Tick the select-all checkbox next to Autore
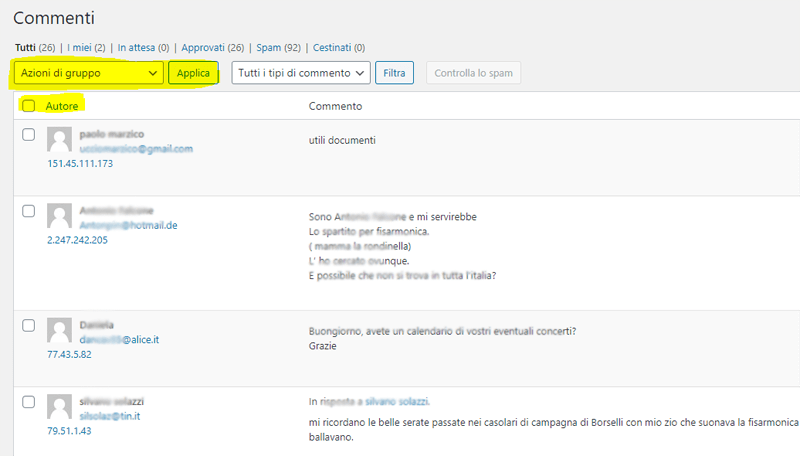Screen dimensions: 800x456 [x=29, y=106]
